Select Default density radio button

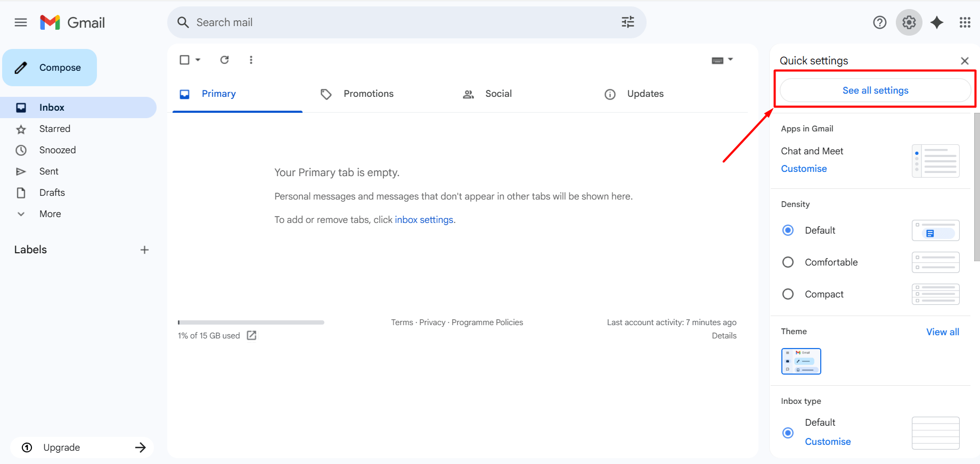[x=788, y=230]
